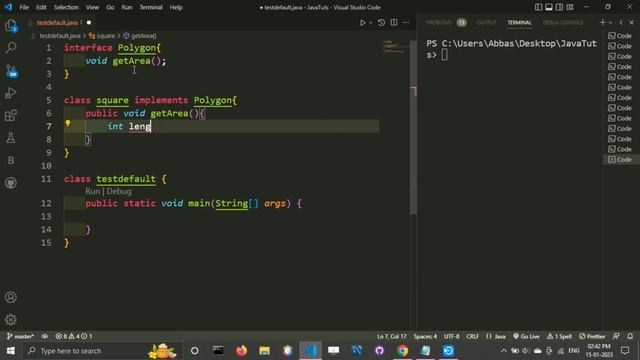Open the Run and Debug view
The image size is (640, 360).
coord(11,93)
